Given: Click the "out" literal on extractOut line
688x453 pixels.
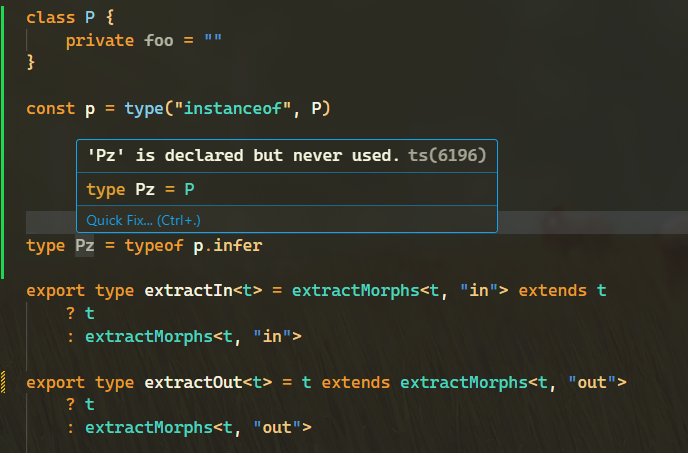Looking at the screenshot, I should tap(592, 382).
